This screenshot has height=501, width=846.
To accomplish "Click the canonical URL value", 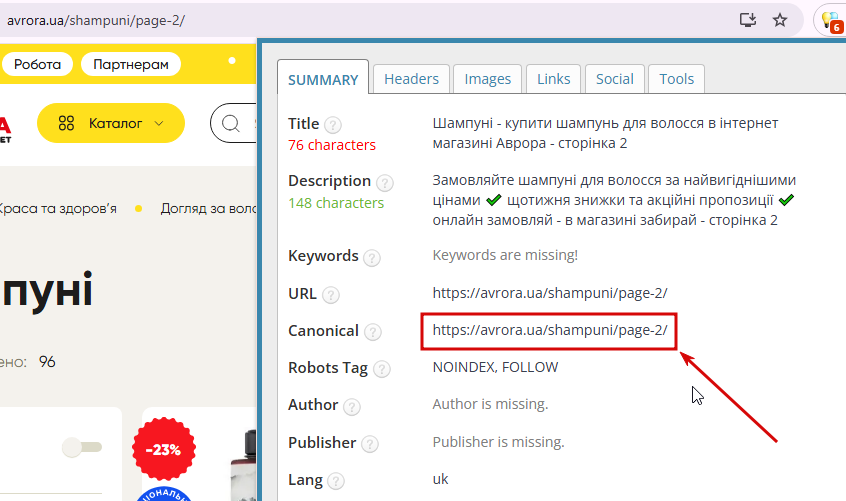I will pyautogui.click(x=550, y=330).
